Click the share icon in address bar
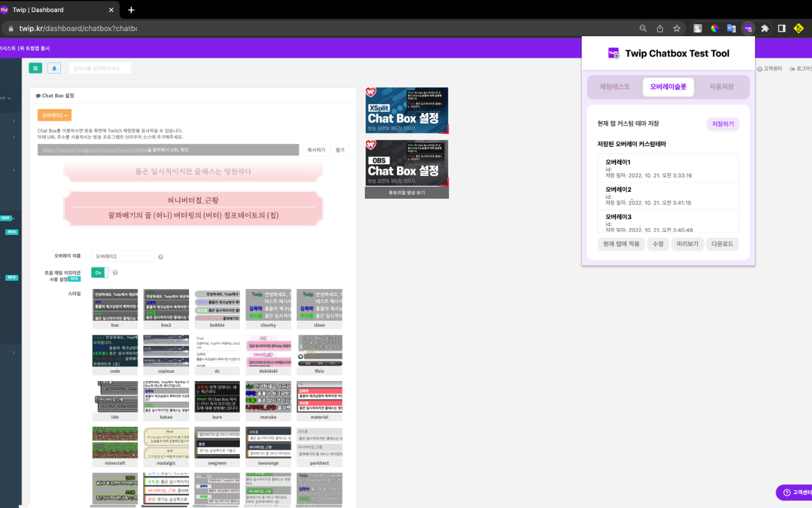Image resolution: width=812 pixels, height=508 pixels. tap(660, 29)
